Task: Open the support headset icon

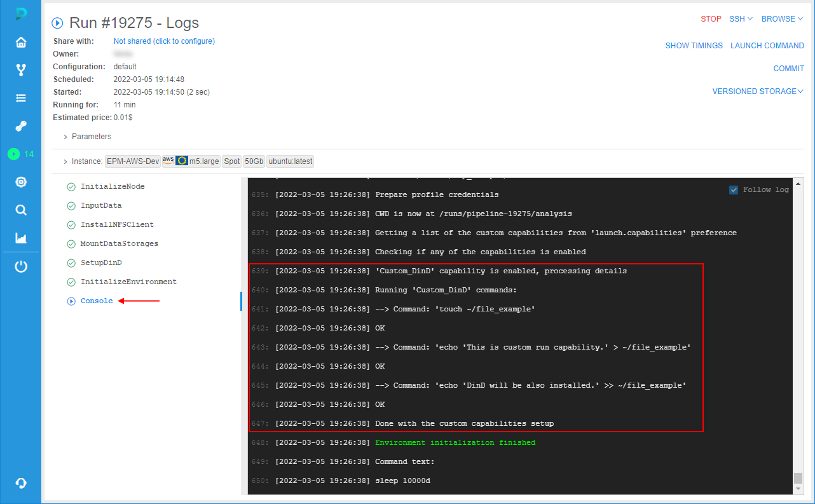Action: tap(21, 483)
